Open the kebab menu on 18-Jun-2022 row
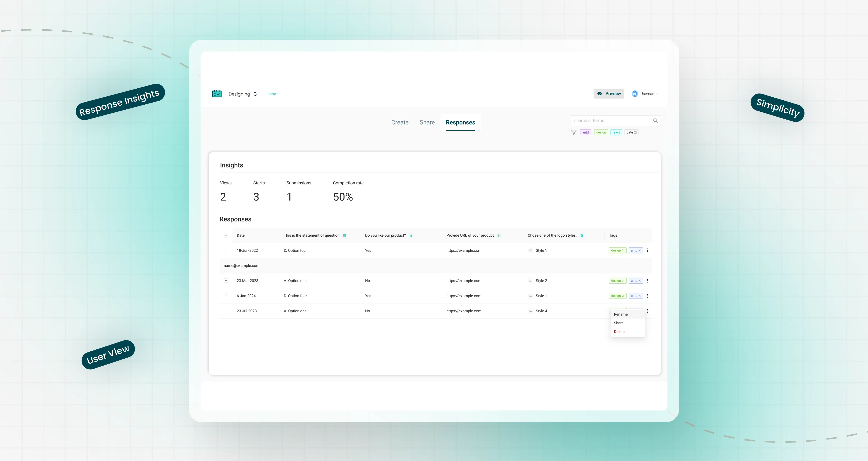 click(647, 250)
